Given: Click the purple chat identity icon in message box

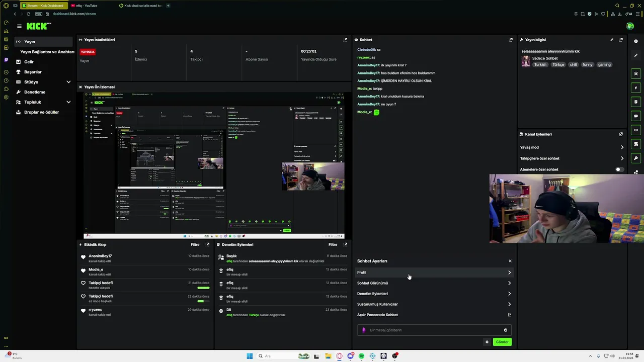Looking at the screenshot, I should pyautogui.click(x=364, y=330).
